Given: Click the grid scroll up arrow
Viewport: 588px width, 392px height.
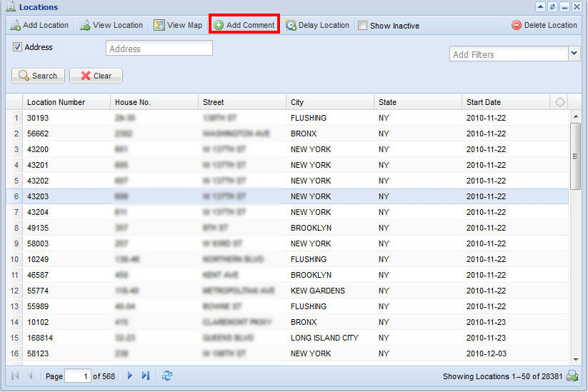Looking at the screenshot, I should [x=576, y=116].
